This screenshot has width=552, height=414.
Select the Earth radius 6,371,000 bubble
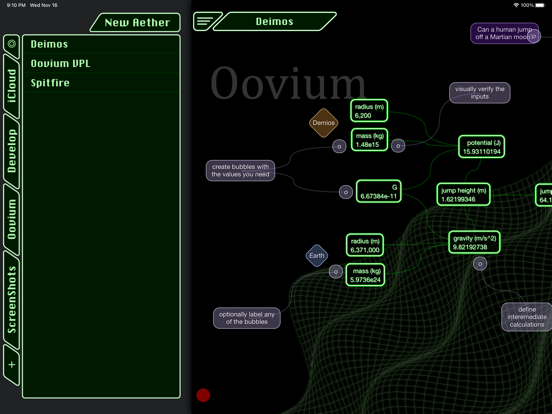(365, 245)
